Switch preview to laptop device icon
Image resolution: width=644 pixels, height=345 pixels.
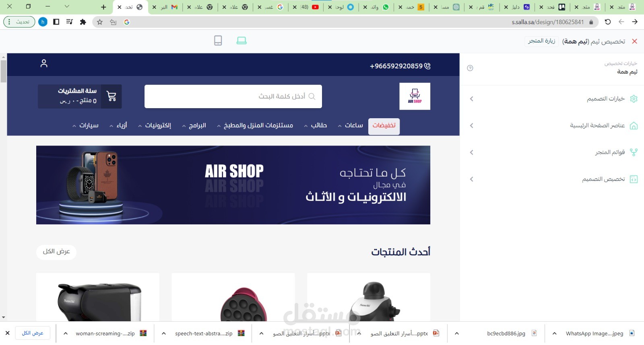(x=242, y=41)
